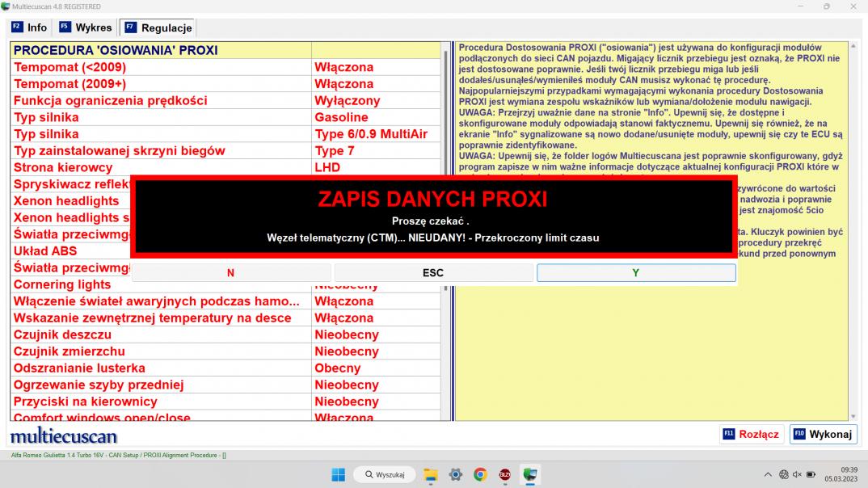
Task: Select the Strona kierowcy row
Action: point(225,167)
